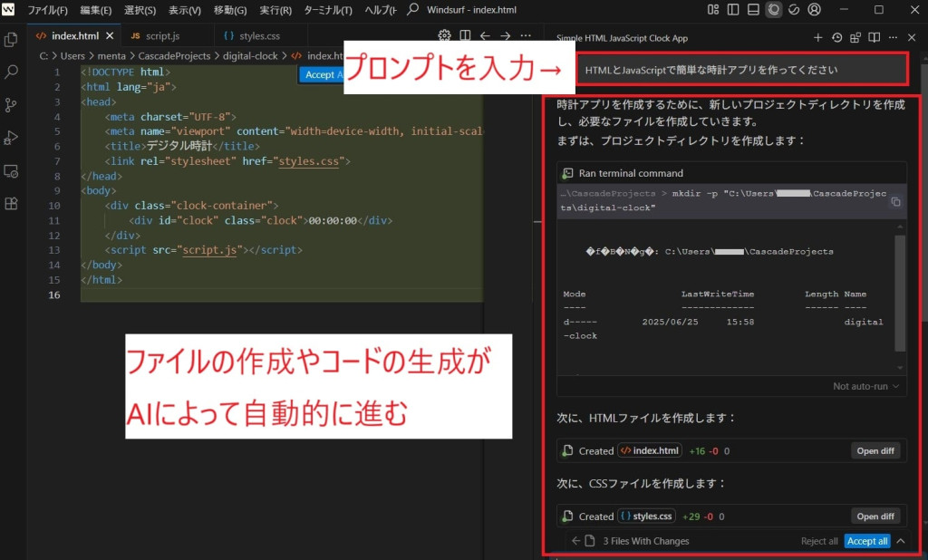
Task: Start a new Cascade conversation with plus icon
Action: click(x=818, y=37)
